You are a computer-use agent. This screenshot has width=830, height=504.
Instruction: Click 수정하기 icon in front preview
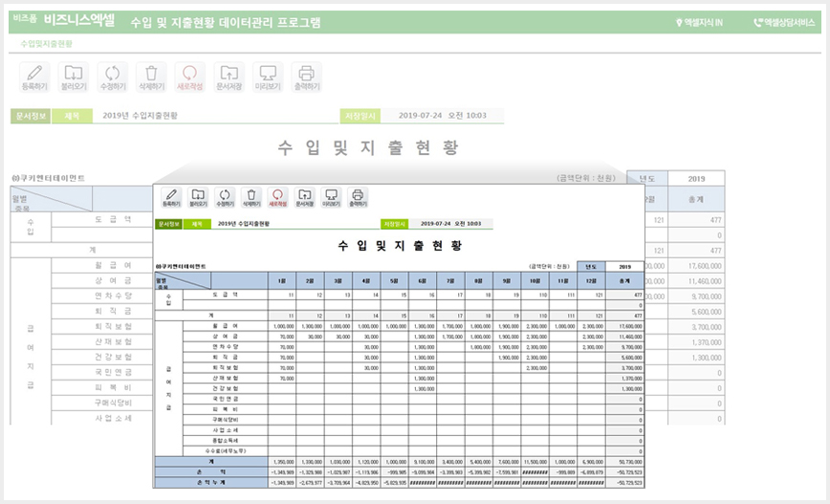pos(225,197)
